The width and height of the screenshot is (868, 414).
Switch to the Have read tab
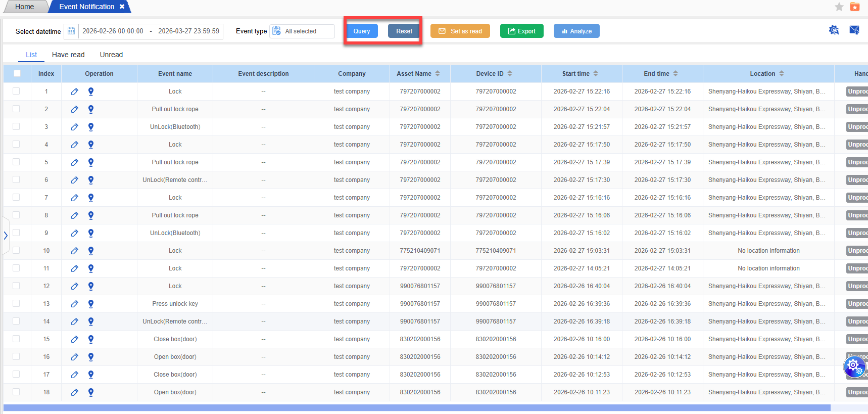tap(68, 55)
